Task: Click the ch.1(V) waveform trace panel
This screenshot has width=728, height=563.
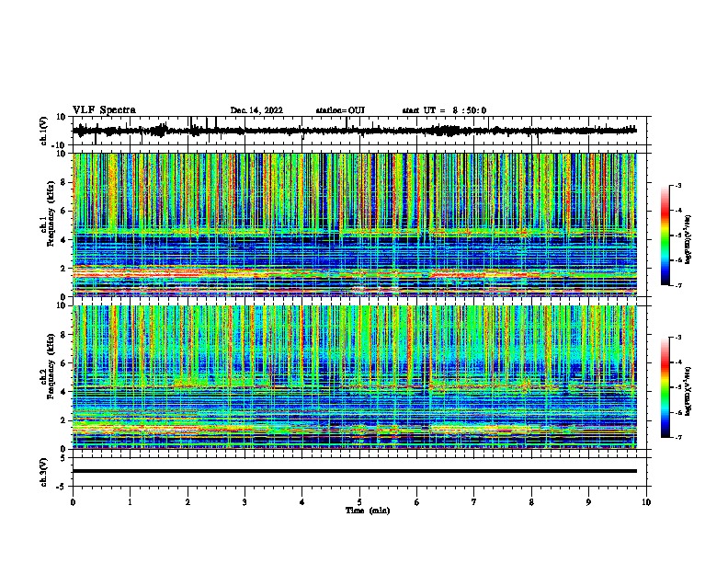Action: click(x=358, y=131)
